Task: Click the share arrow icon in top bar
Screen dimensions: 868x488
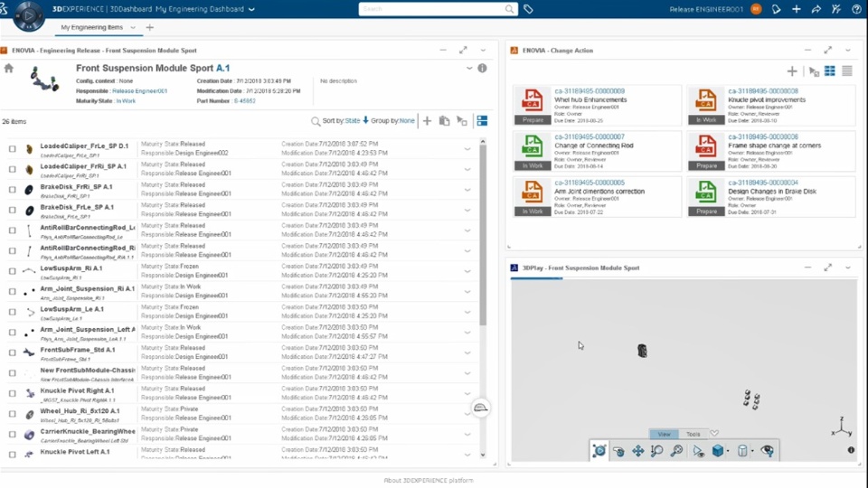Action: tap(816, 9)
